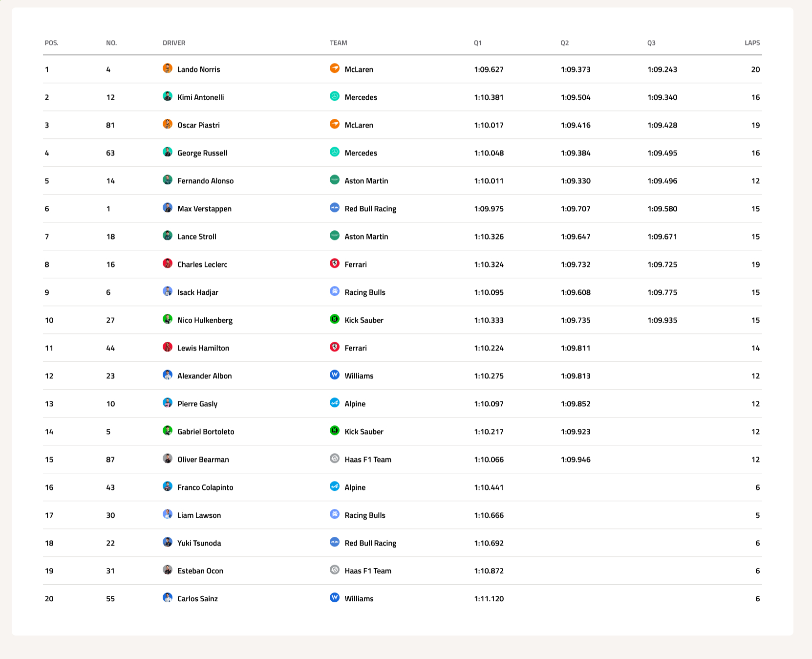Image resolution: width=812 pixels, height=659 pixels.
Task: Click McLaren logo in Lando Norris row
Action: coord(335,68)
